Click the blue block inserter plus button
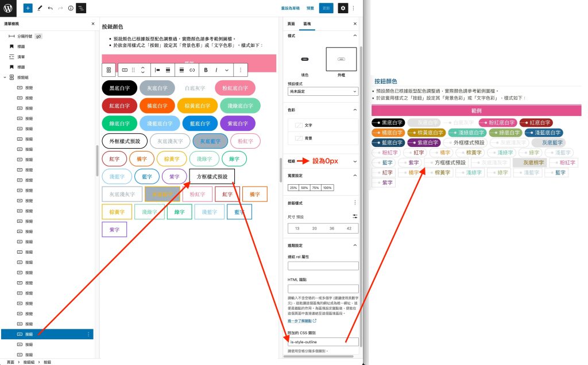Image resolution: width=588 pixels, height=365 pixels. coord(28,8)
